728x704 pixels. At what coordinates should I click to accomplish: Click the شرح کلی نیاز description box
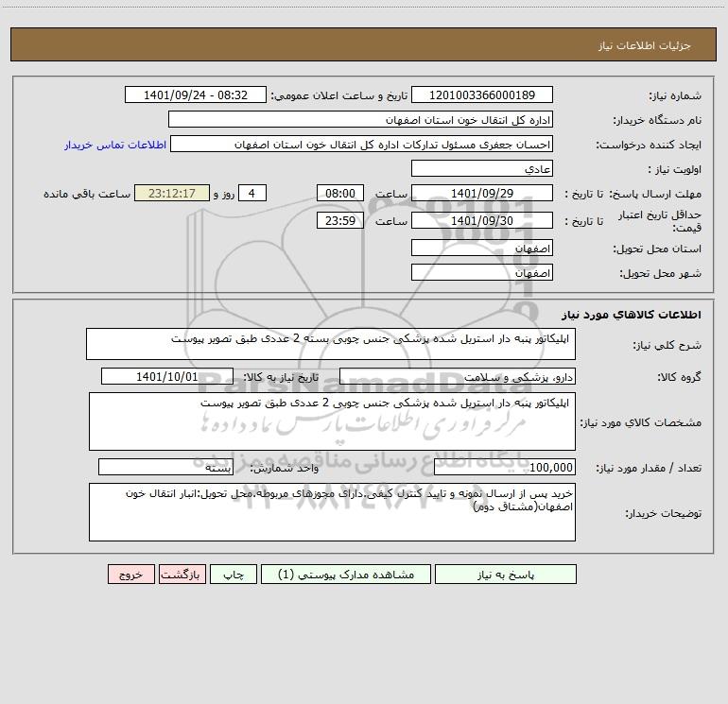331,344
